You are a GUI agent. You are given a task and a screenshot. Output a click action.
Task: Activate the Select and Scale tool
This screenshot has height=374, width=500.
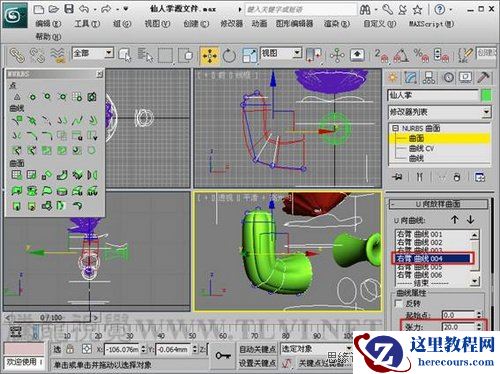click(x=250, y=55)
